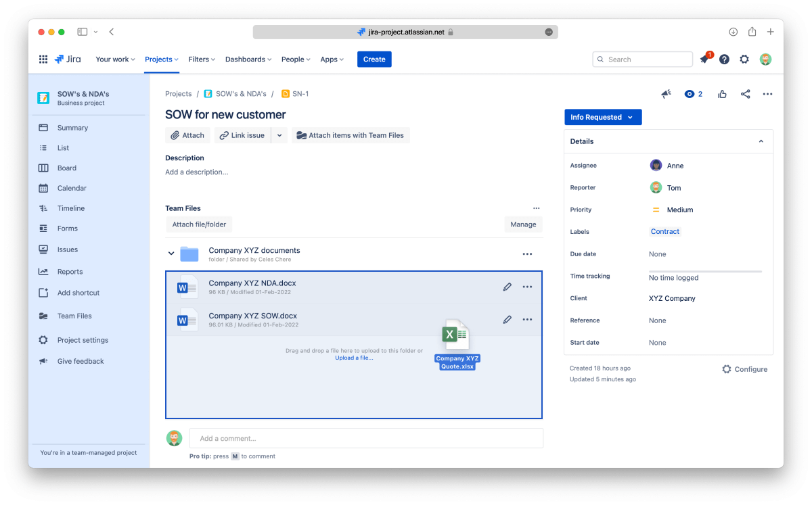Viewport: 812px width, 505px height.
Task: Open the help question mark icon
Action: point(724,59)
